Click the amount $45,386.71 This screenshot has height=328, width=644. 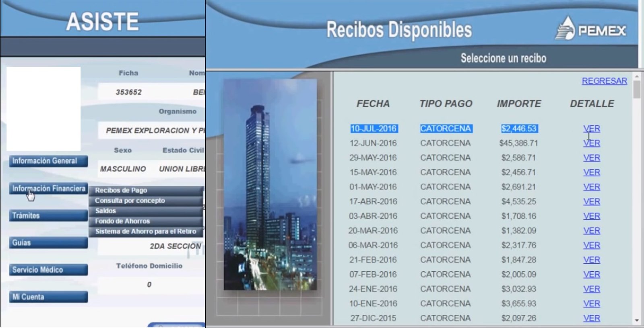(518, 143)
